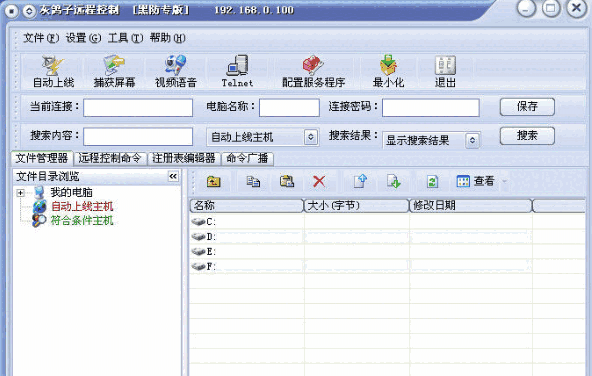Launch the 视频语音 video voice tool
Image resolution: width=592 pixels, height=376 pixels.
(176, 71)
